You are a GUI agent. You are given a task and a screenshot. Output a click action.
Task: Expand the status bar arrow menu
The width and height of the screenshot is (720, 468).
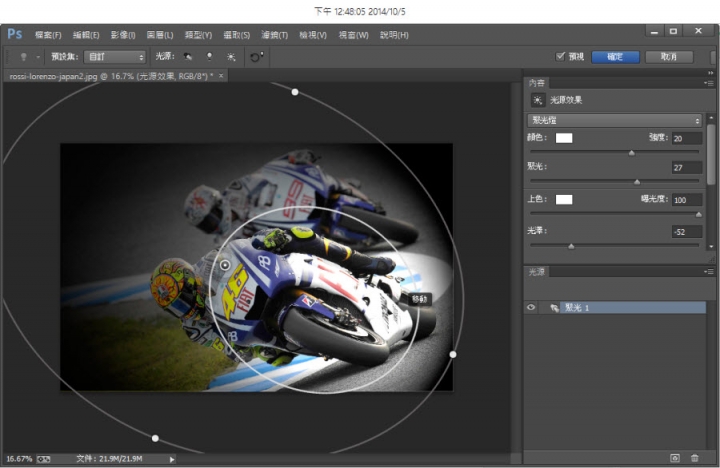(172, 459)
